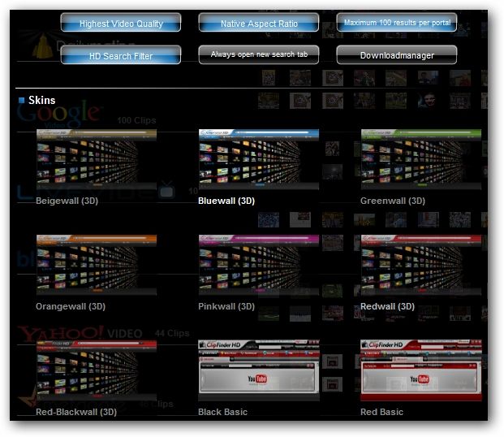Screen dimensions: 504x437
Task: Click the Greenwall (3D) label
Action: (x=393, y=201)
